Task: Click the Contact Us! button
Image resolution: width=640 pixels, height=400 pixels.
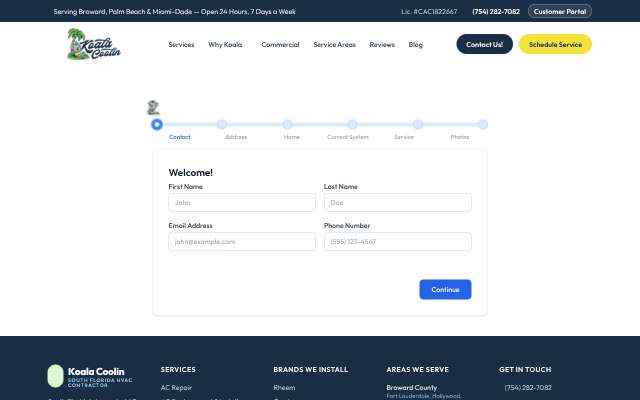Action: (484, 44)
